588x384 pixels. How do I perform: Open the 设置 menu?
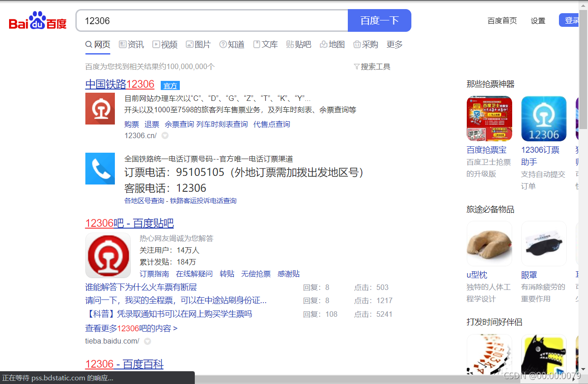click(538, 21)
